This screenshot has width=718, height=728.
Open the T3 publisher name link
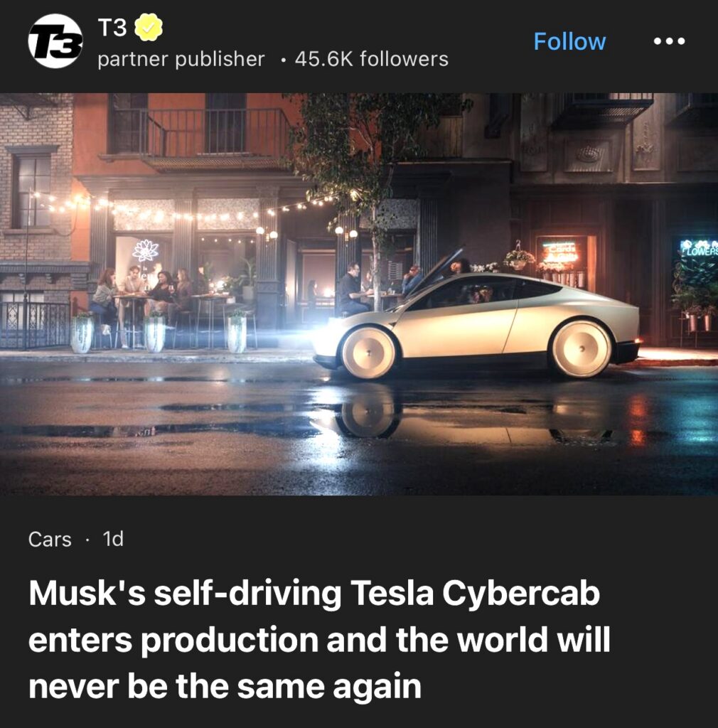[x=112, y=28]
